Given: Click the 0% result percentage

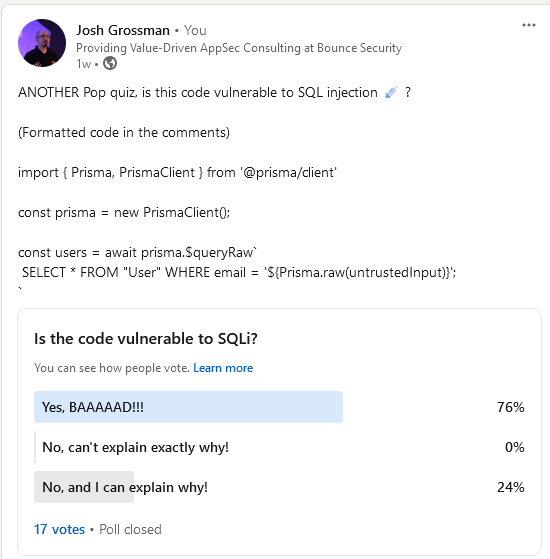Looking at the screenshot, I should click(x=514, y=447).
